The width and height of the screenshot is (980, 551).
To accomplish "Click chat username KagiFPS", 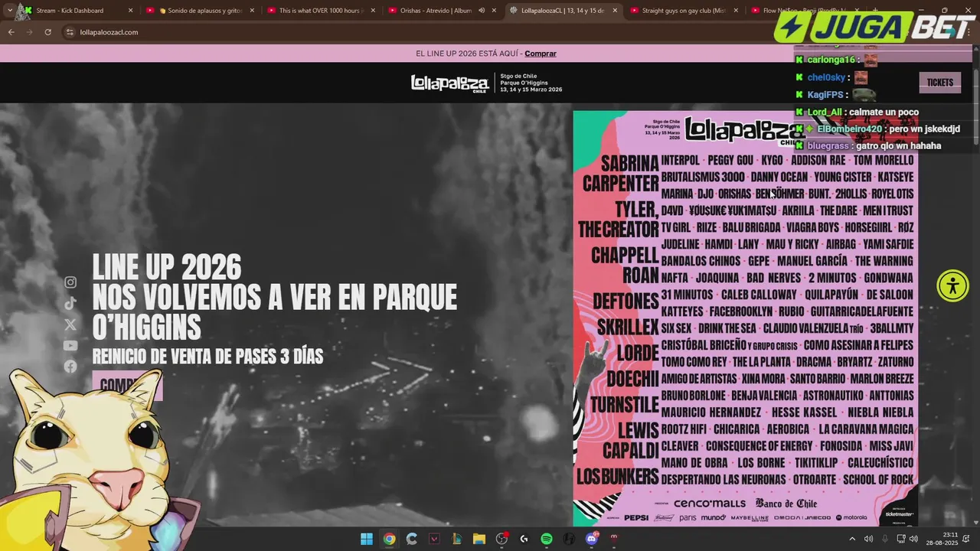I will [825, 95].
